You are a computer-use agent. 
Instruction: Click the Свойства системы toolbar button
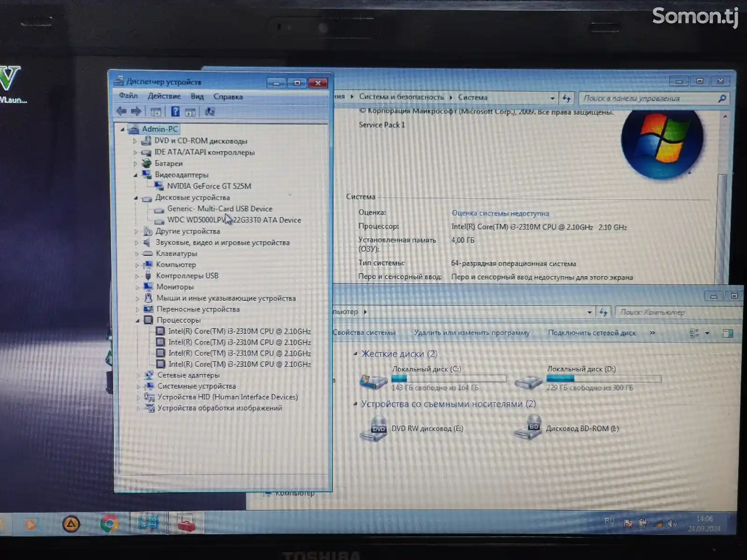364,333
